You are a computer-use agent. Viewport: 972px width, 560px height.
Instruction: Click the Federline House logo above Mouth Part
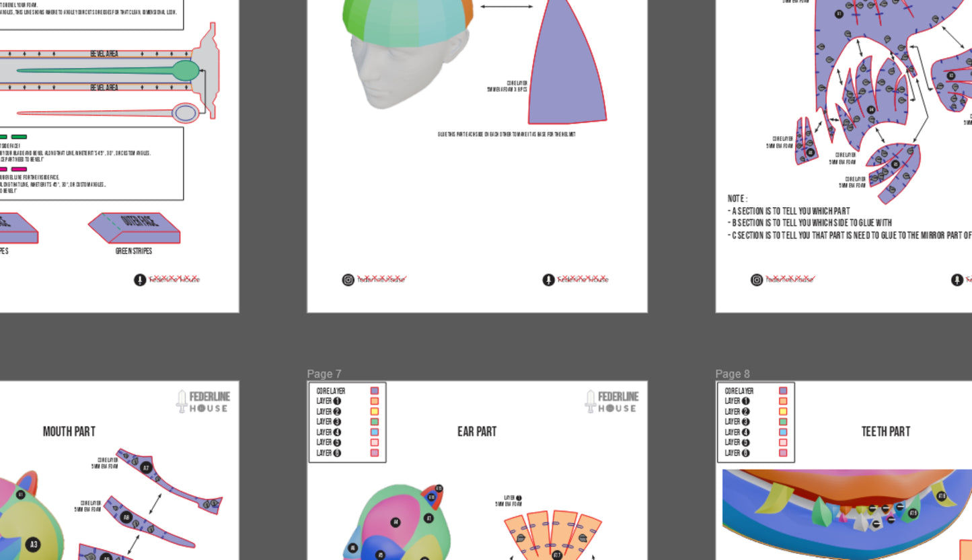click(203, 401)
